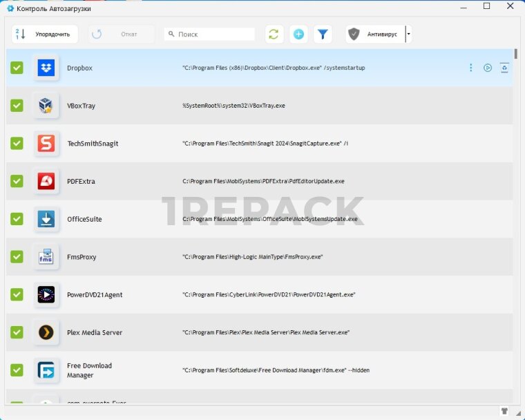This screenshot has width=525, height=420.
Task: Open the Dropbox three-dot options menu
Action: [x=471, y=68]
